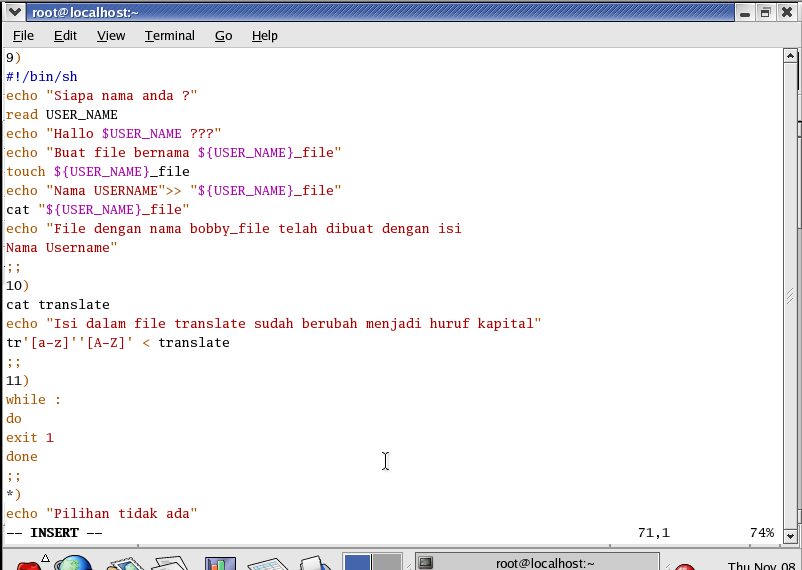Click the line '#!/bin/sh'

pyautogui.click(x=42, y=77)
